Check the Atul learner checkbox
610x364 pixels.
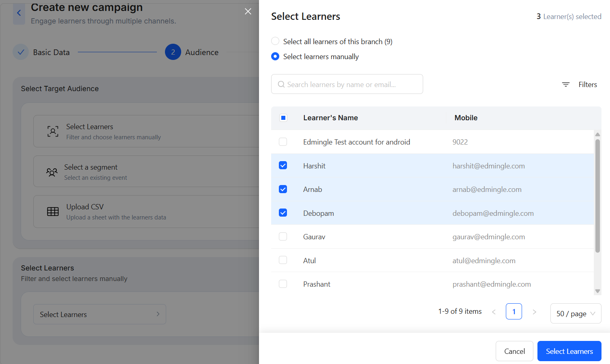tap(283, 260)
